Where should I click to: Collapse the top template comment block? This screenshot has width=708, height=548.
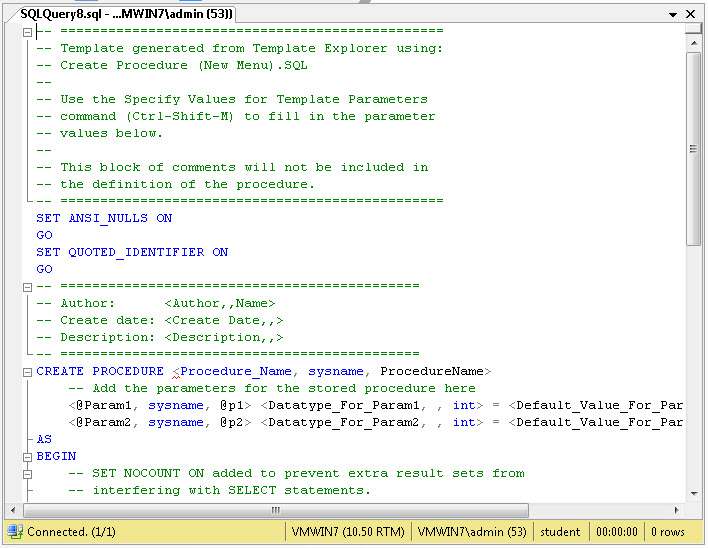point(28,32)
